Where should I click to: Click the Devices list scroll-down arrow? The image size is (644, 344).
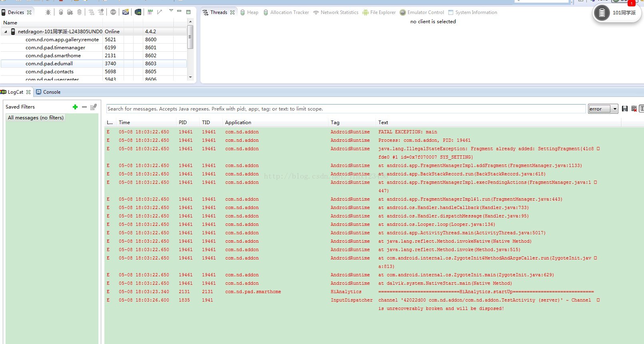coord(190,77)
